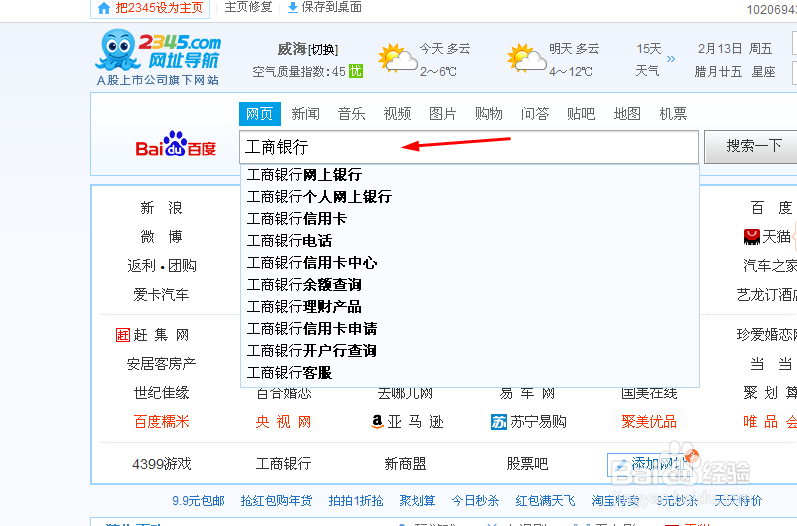Select the 地图 search tab
This screenshot has width=797, height=526.
pos(627,113)
